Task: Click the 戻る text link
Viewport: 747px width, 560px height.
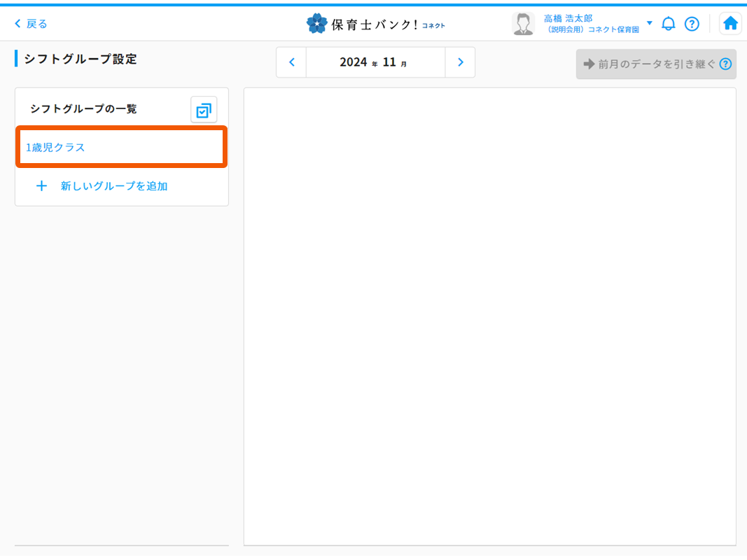Action: coord(37,24)
